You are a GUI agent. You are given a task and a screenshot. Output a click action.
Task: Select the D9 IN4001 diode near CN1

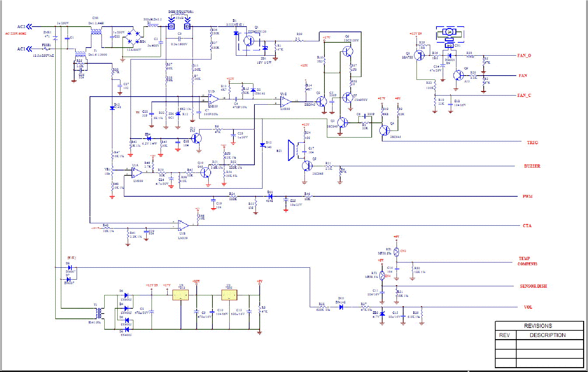point(450,55)
